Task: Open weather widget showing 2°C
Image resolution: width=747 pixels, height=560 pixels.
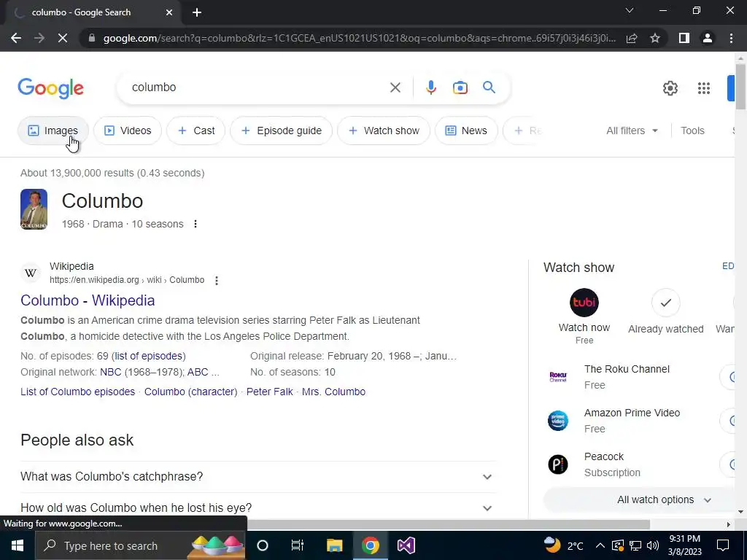Action: [564, 545]
